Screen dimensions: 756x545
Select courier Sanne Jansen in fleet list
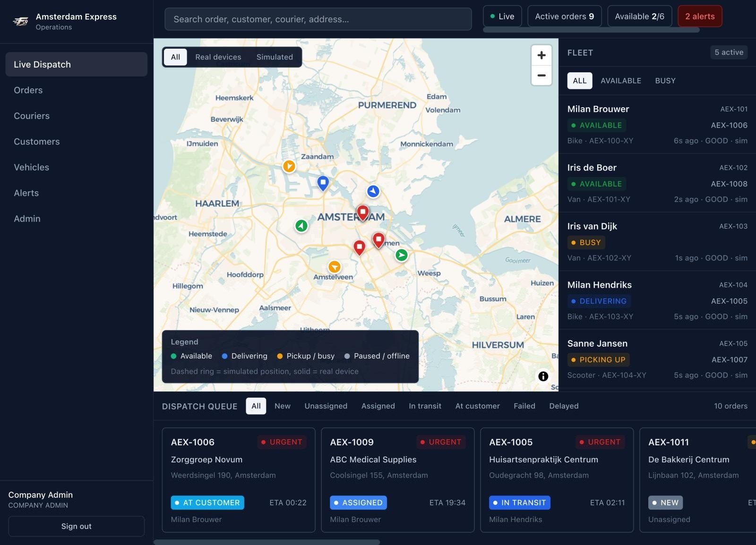pos(657,359)
